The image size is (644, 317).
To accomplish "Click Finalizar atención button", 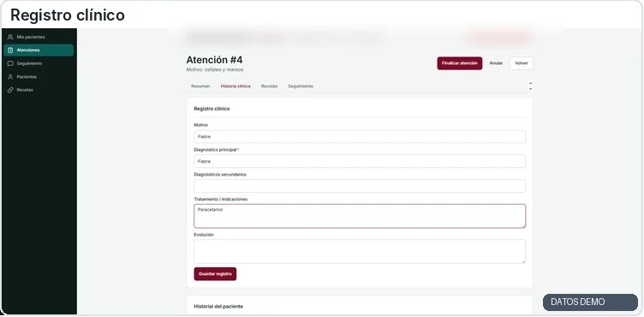I will (460, 63).
